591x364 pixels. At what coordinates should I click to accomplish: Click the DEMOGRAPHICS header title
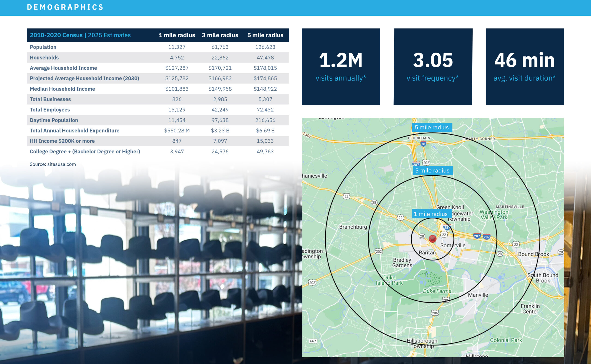[65, 7]
